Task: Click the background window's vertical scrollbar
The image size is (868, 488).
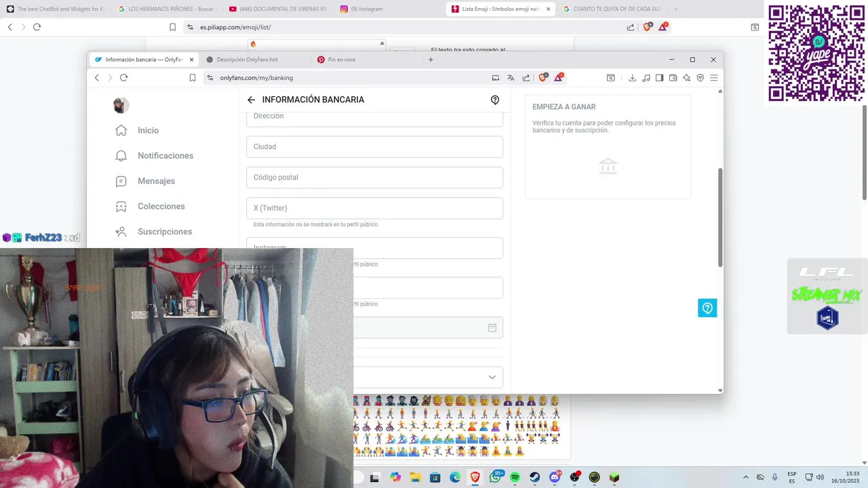Action: [865, 152]
